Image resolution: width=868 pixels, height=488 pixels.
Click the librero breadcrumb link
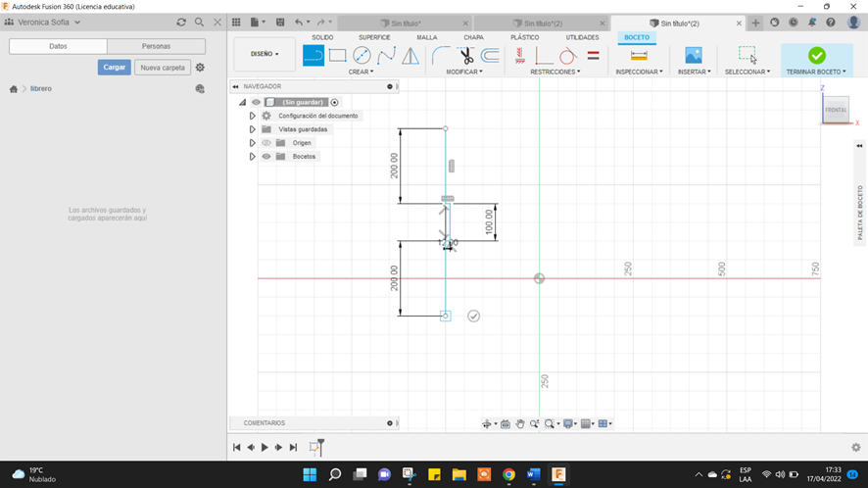(x=41, y=88)
